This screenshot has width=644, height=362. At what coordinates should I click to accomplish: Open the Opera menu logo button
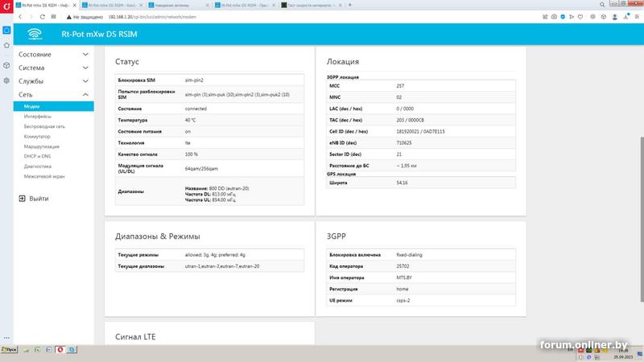tap(6, 6)
